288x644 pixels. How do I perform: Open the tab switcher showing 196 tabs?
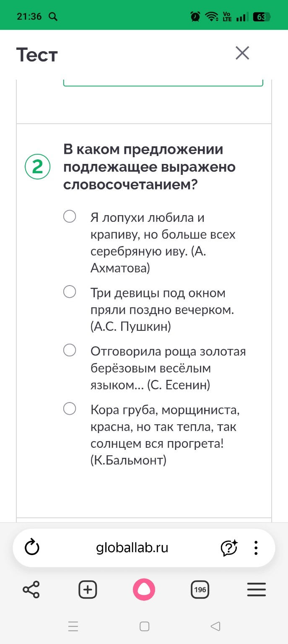200,589
